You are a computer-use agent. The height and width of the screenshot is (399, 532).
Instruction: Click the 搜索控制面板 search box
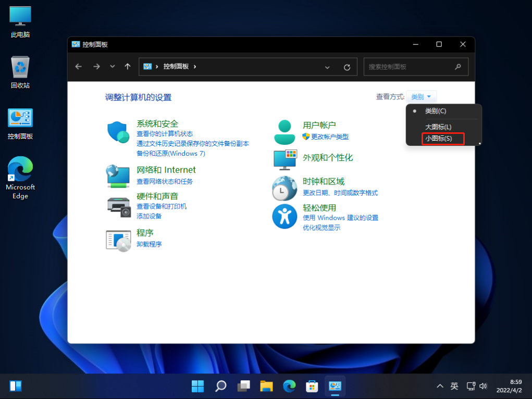(416, 67)
